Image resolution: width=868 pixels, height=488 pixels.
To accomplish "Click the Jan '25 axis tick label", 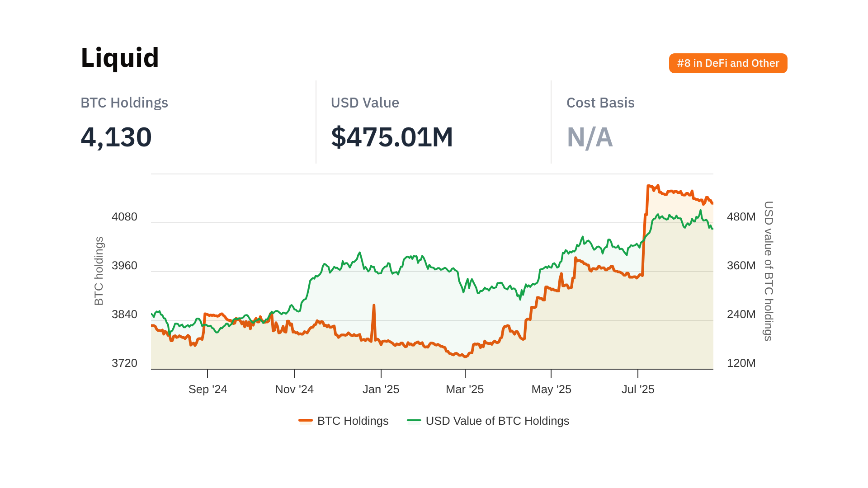I will [x=381, y=389].
